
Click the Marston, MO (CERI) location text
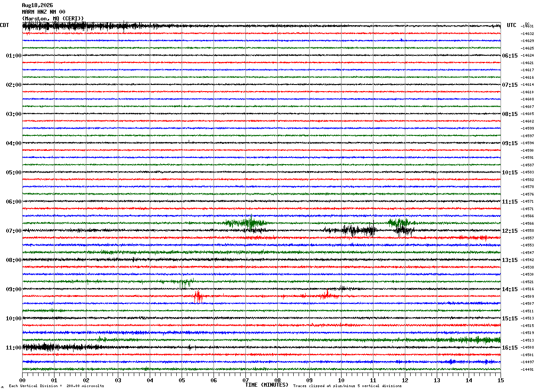(53, 18)
